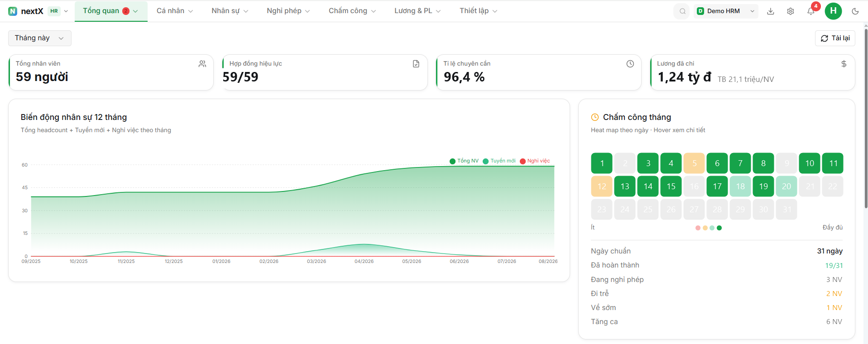The height and width of the screenshot is (344, 868).
Task: Click dollar icon on Lương đã chi card
Action: click(844, 64)
